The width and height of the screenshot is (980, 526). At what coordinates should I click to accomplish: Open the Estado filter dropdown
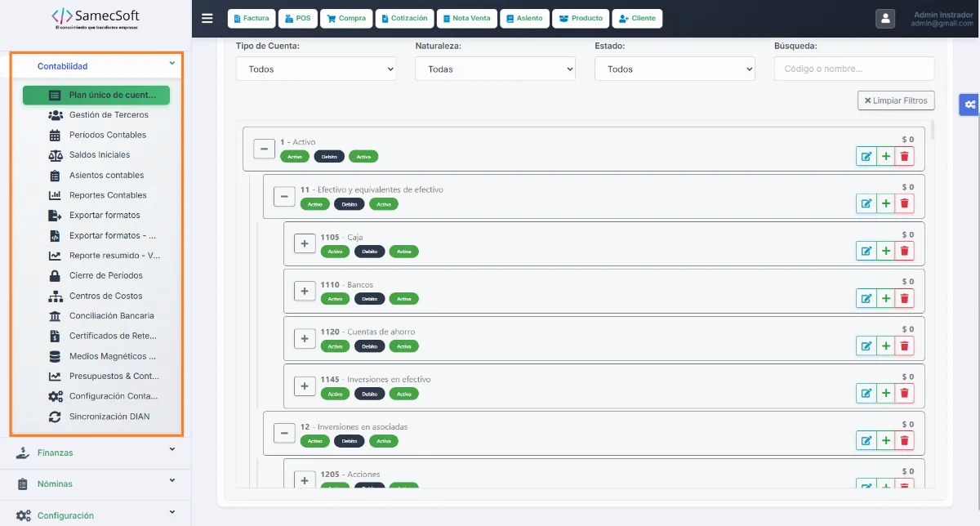pos(675,69)
